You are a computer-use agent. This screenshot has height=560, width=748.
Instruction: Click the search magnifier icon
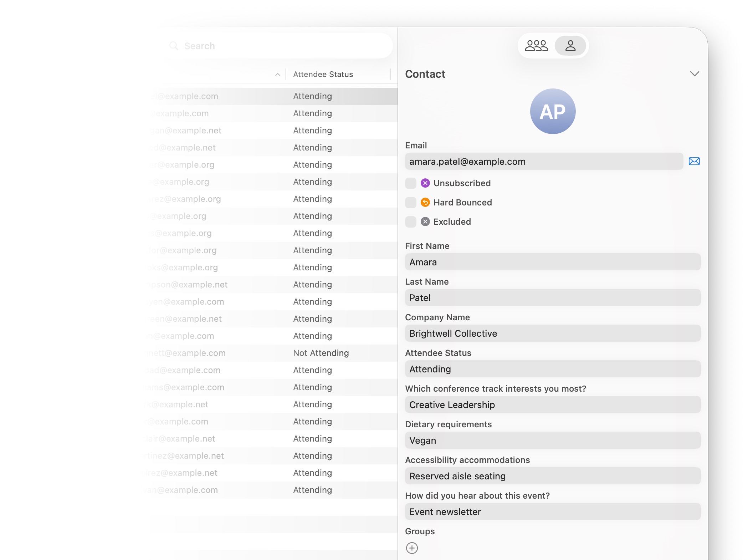[x=174, y=46]
